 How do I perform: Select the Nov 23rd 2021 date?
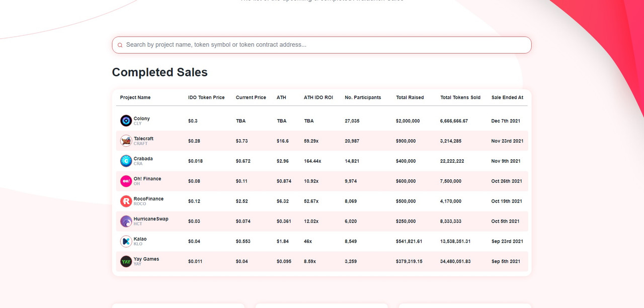(508, 141)
